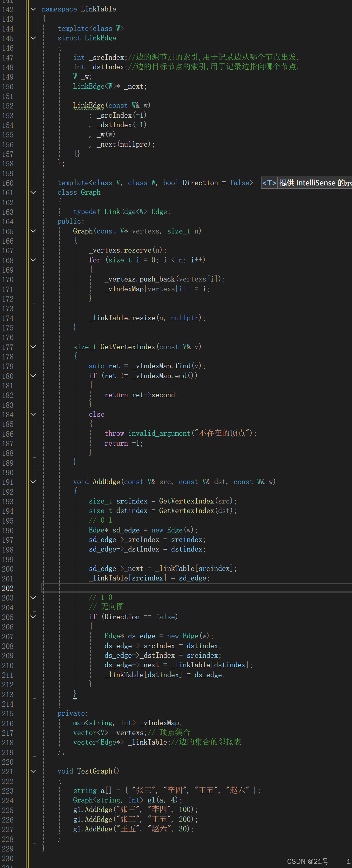Screen dimensions: 352x868
Task: Collapse the namespace LinkTable block
Action: (x=33, y=9)
